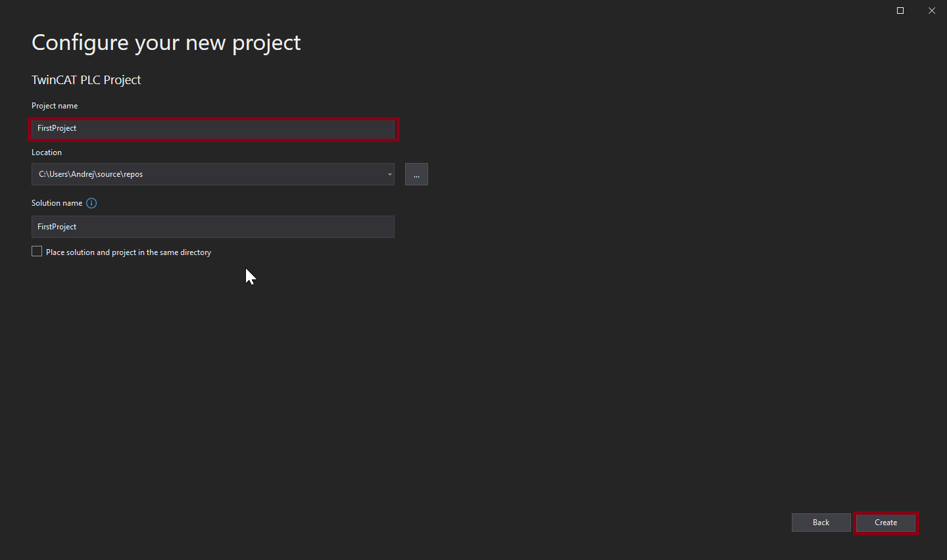
Task: Enable placing solution and project in same directory
Action: coord(37,252)
